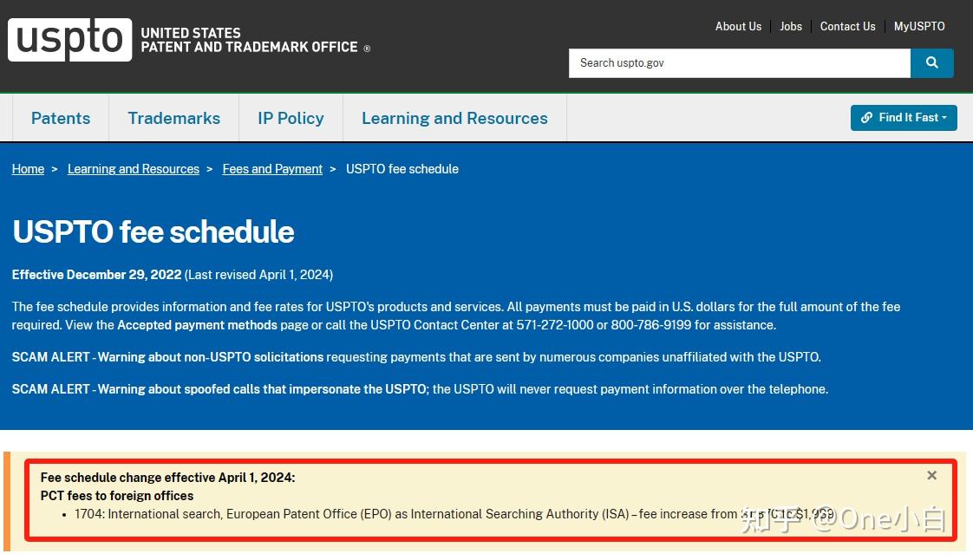Open the Trademarks menu

point(173,118)
